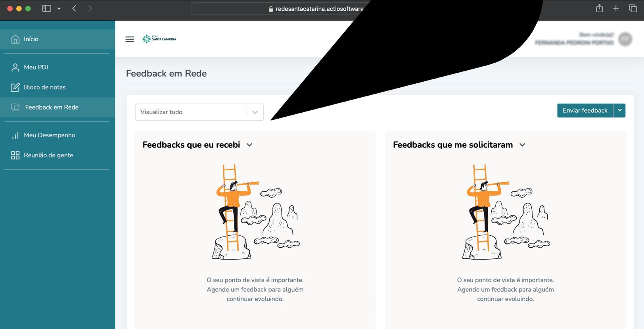Viewport: 644px width, 329px height.
Task: Toggle the Safari sidebar button
Action: tap(47, 8)
